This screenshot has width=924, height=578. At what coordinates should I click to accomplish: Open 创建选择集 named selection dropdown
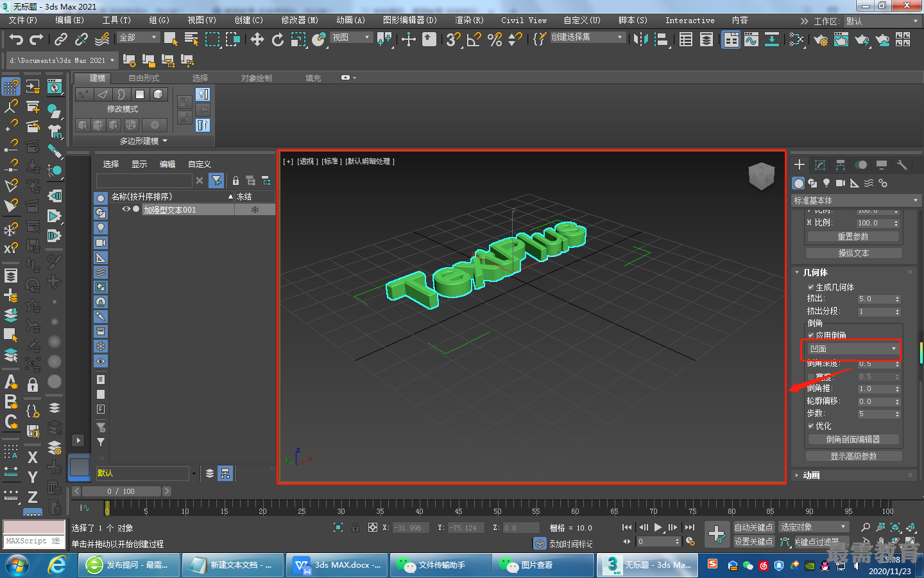click(x=588, y=37)
